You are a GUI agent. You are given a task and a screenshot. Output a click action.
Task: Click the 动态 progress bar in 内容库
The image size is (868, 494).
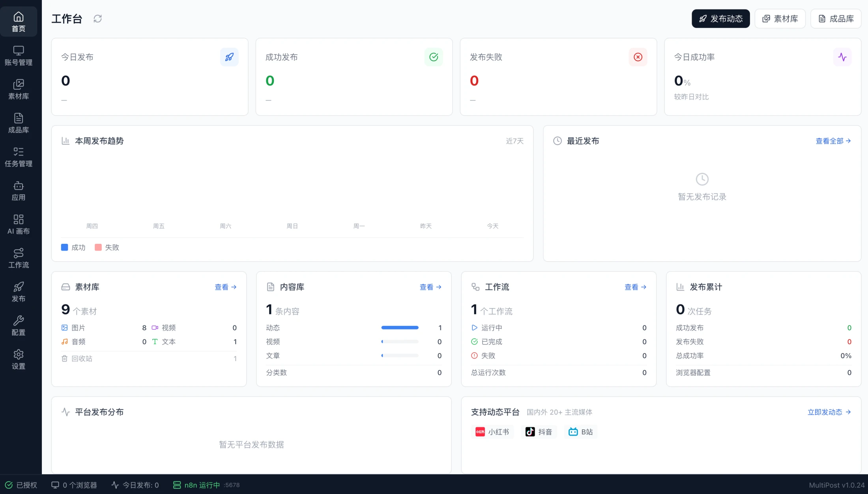(400, 327)
